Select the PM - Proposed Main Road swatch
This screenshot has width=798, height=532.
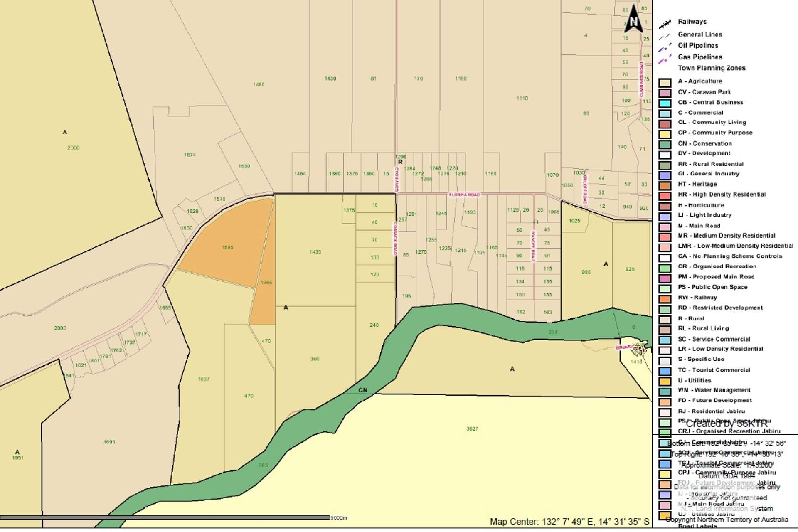(665, 278)
